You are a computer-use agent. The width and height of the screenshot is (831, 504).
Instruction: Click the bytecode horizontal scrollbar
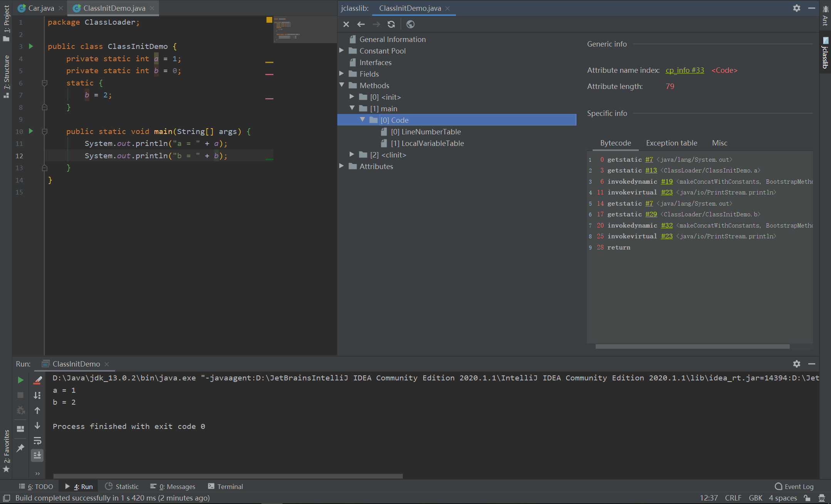coord(692,347)
